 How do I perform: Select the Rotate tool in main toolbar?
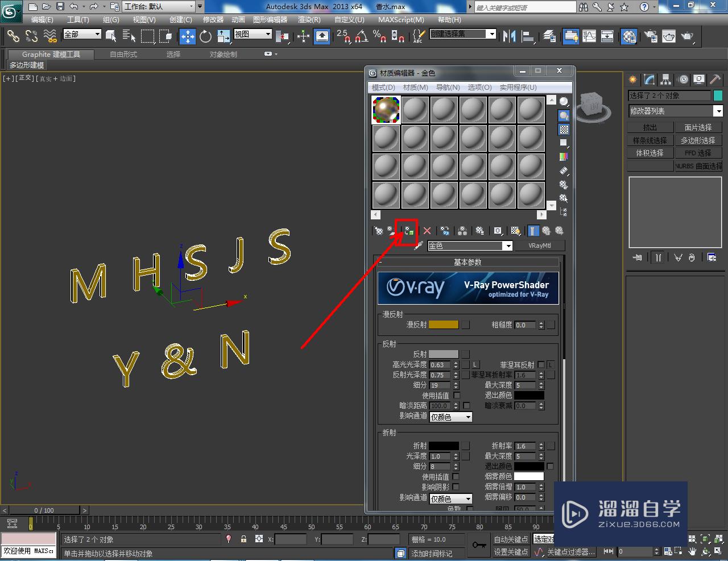(x=206, y=37)
